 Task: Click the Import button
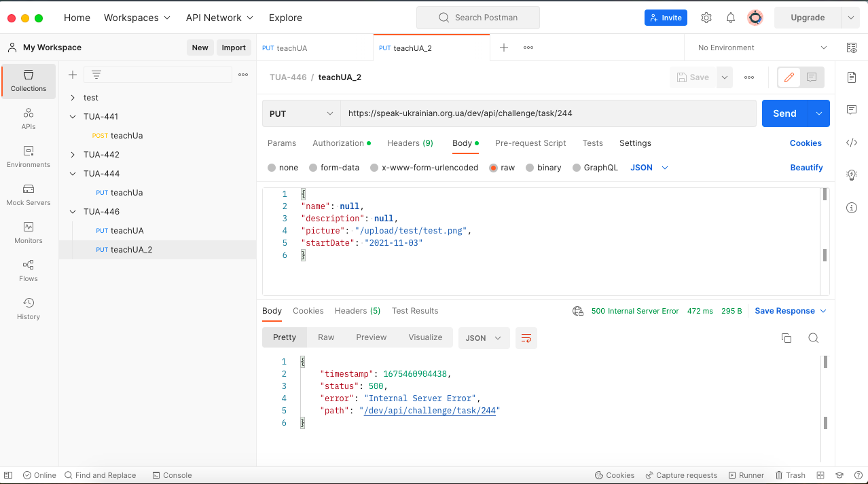coord(234,48)
